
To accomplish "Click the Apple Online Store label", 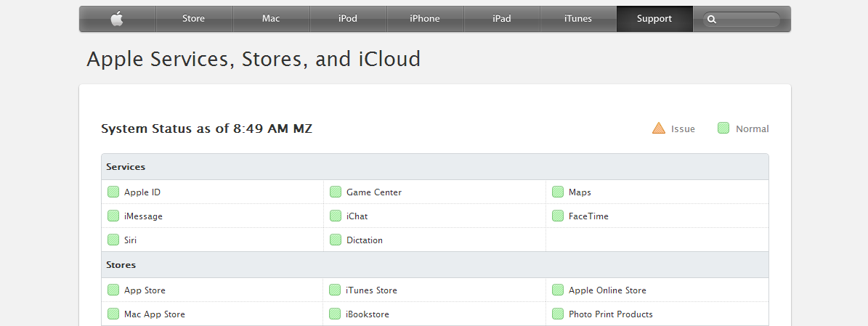I will point(607,290).
